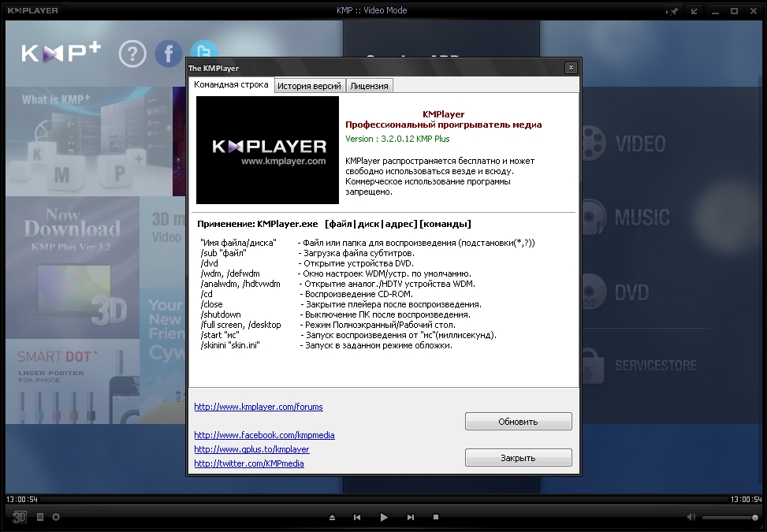This screenshot has width=767, height=532.
Task: Open KMP+ help question mark icon
Action: pyautogui.click(x=132, y=54)
